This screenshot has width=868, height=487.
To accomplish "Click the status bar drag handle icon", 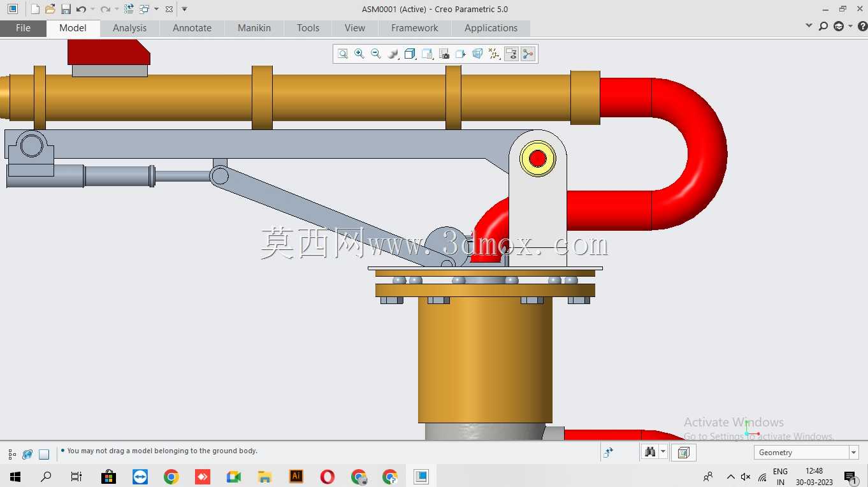I will pos(608,453).
